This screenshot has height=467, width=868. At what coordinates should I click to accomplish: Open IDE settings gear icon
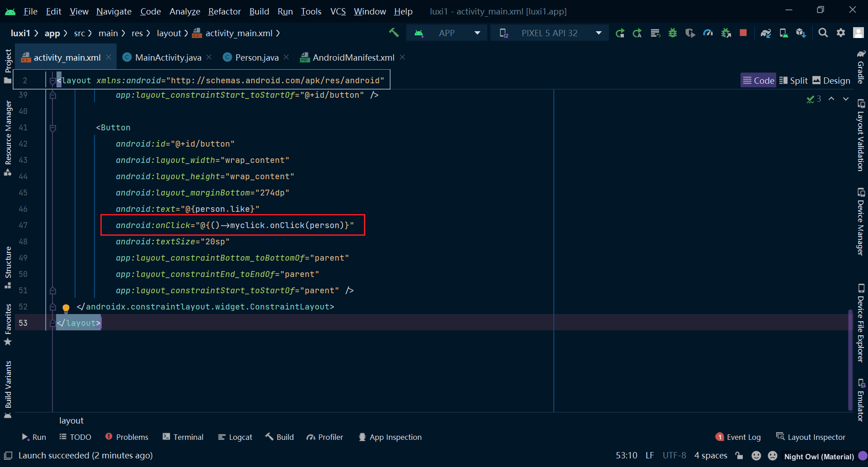pos(841,33)
